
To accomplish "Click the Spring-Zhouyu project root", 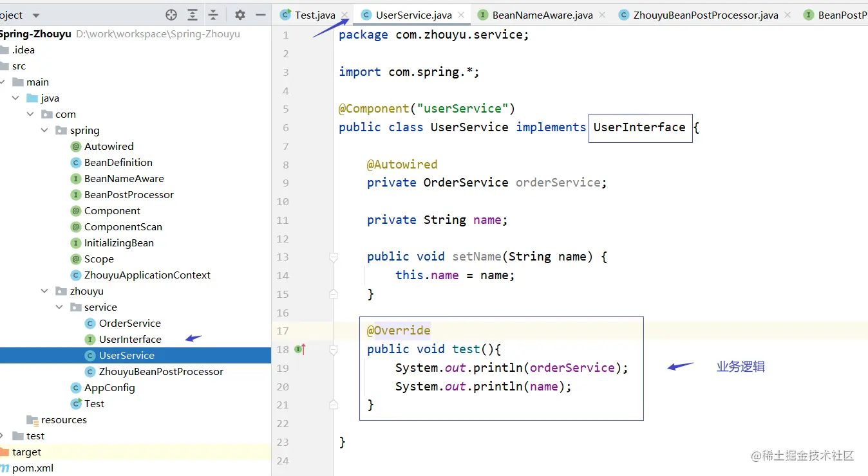I will coord(35,33).
